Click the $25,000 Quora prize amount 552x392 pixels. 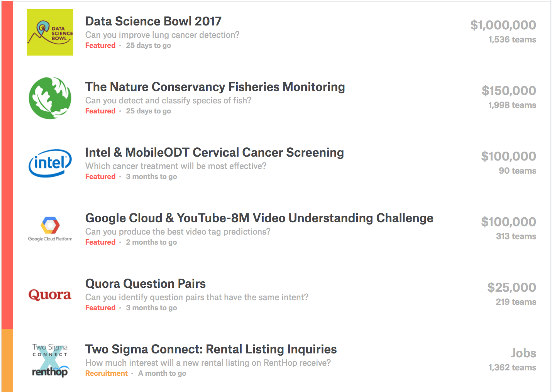tap(511, 287)
